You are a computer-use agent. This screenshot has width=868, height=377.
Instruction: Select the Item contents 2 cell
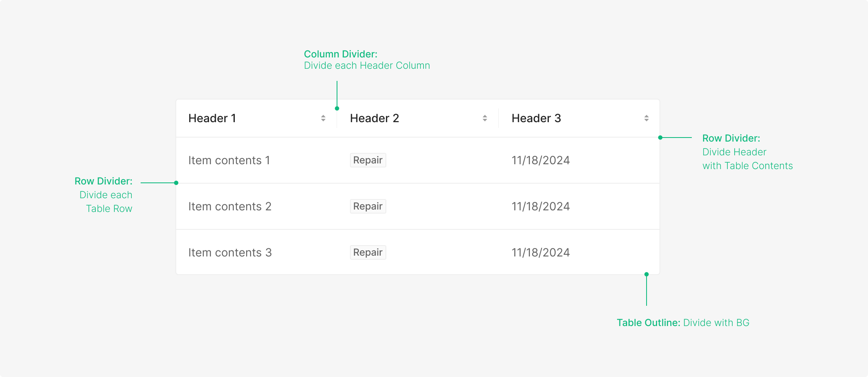point(230,206)
